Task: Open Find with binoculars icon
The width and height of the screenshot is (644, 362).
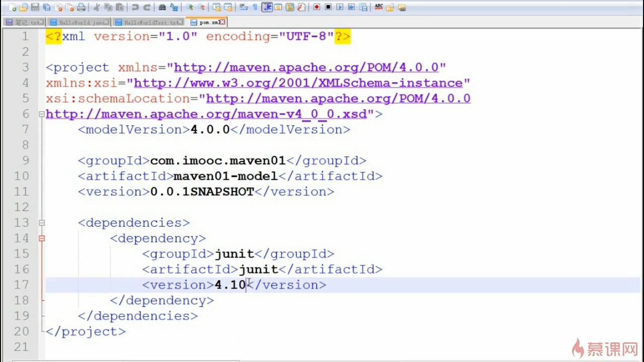Action: point(162,7)
